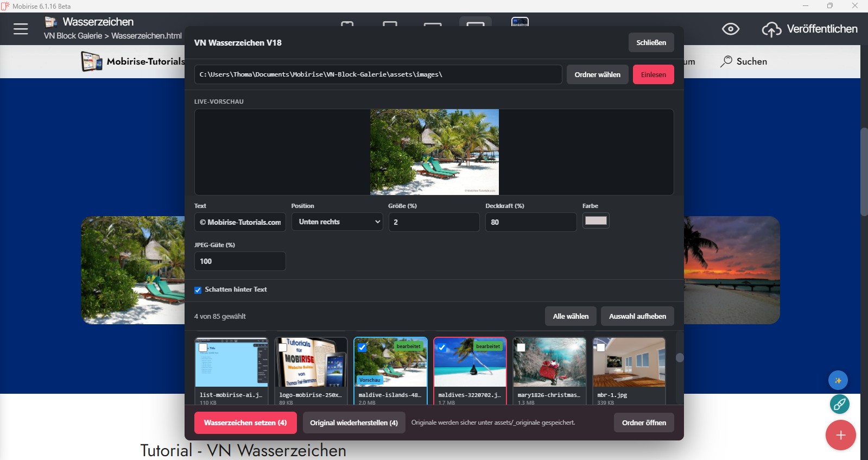Click the Vorschau badge on maldive-islands thumbnail

370,380
